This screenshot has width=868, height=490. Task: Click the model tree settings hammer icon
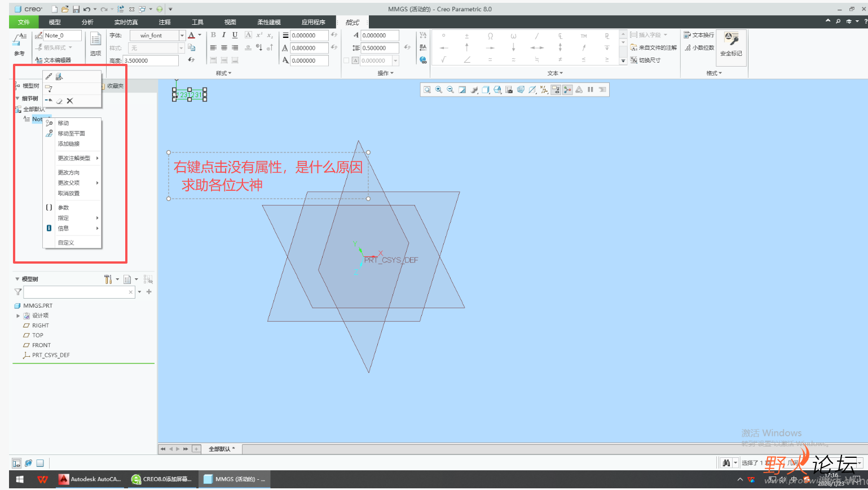pos(108,279)
